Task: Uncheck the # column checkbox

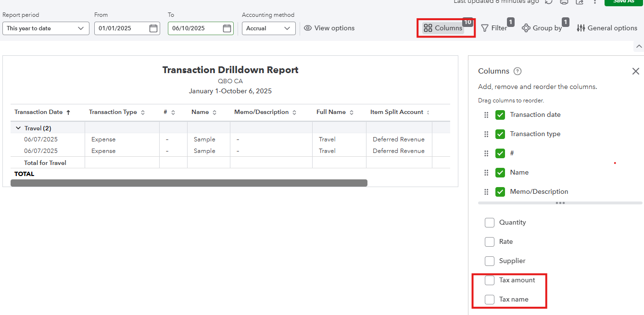Action: (500, 153)
